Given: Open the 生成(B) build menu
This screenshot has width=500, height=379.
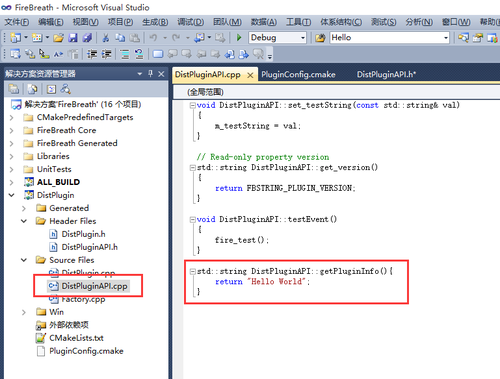Looking at the screenshot, I should click(155, 22).
